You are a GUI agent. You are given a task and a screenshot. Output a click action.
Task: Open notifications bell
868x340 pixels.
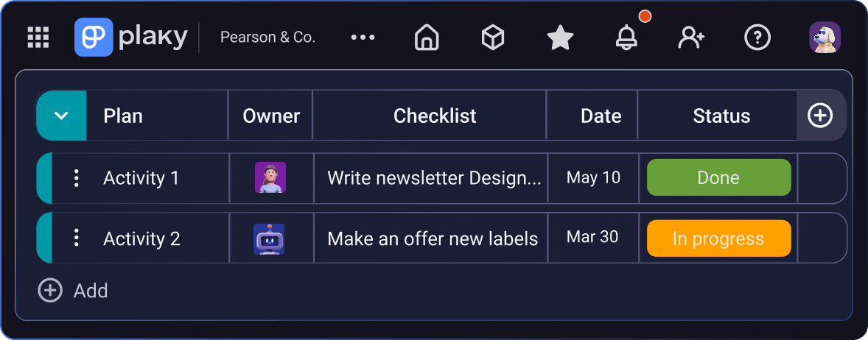tap(626, 38)
